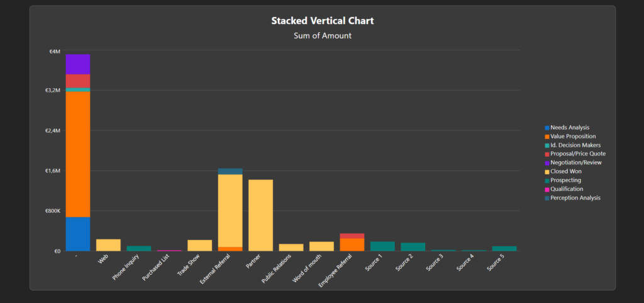
Task: Select the External Referral yellow bar segment
Action: [230, 210]
